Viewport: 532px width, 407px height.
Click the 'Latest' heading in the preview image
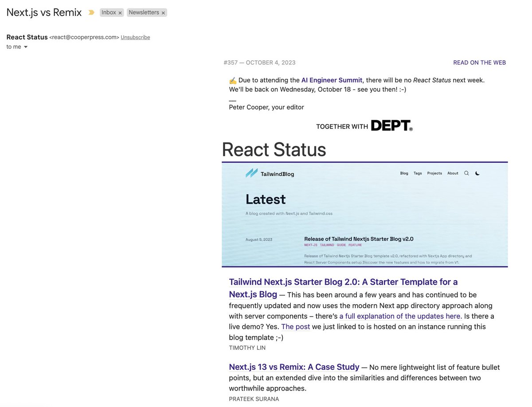[266, 199]
